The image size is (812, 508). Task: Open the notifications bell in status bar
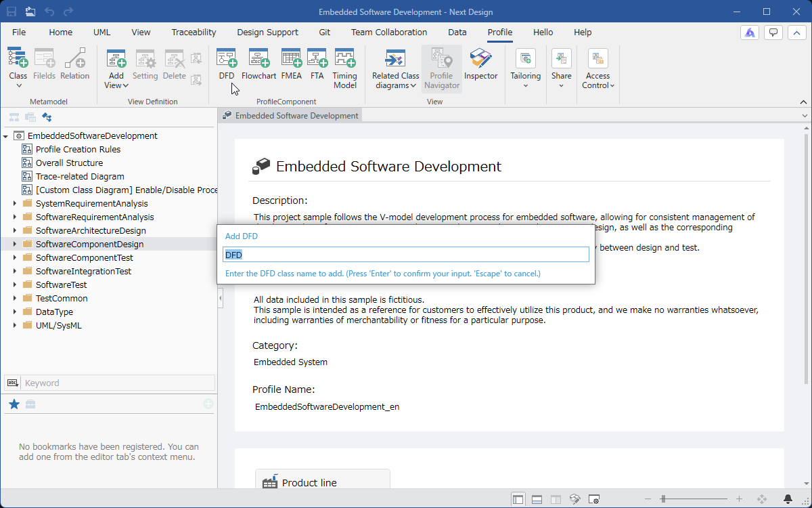[x=788, y=499]
